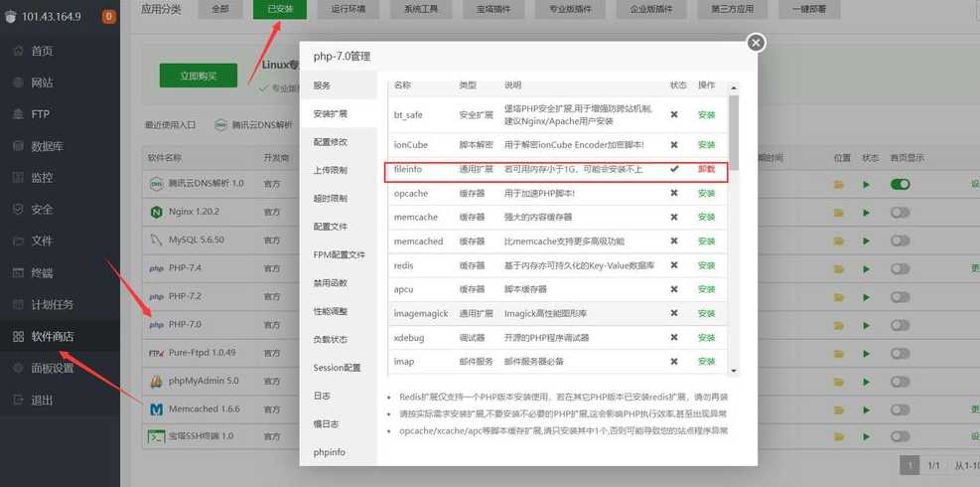This screenshot has height=487, width=980.
Task: Click the green play status icon for 宝塔SSH终端 1.0
Action: coord(866,436)
